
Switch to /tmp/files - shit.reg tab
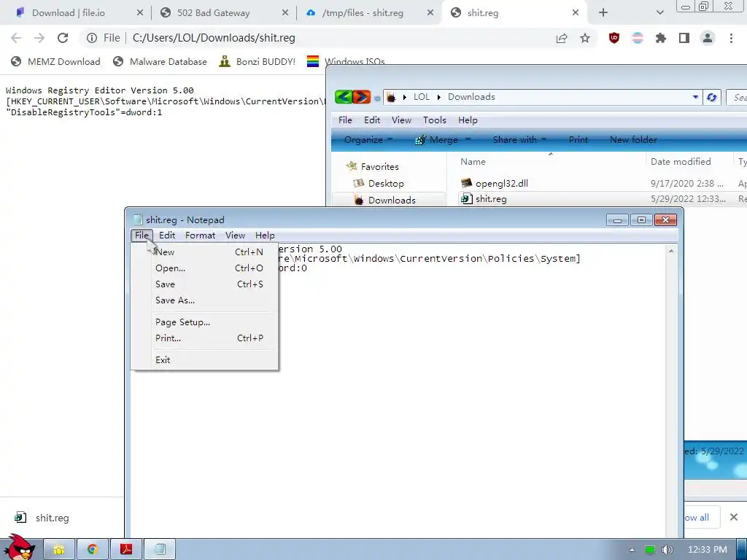pyautogui.click(x=363, y=13)
